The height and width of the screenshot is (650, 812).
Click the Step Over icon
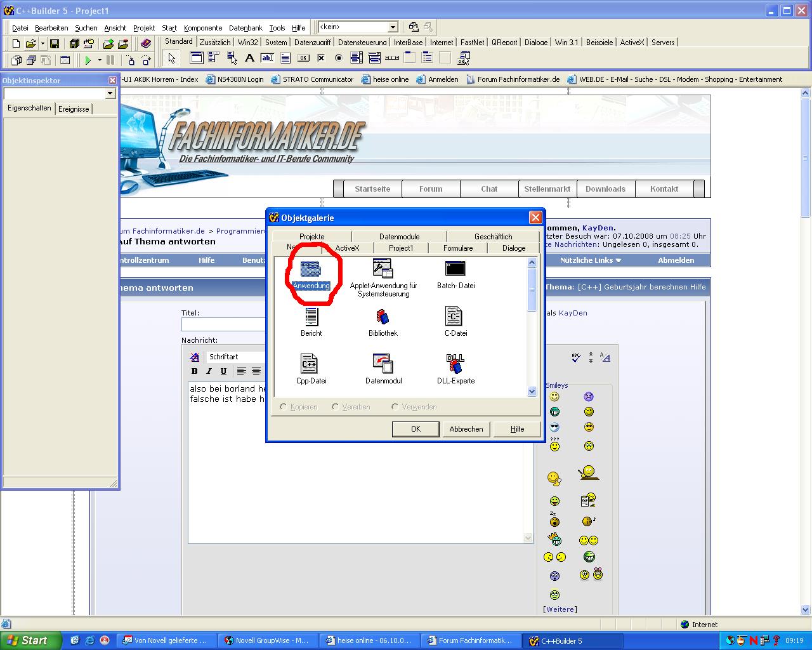[146, 60]
